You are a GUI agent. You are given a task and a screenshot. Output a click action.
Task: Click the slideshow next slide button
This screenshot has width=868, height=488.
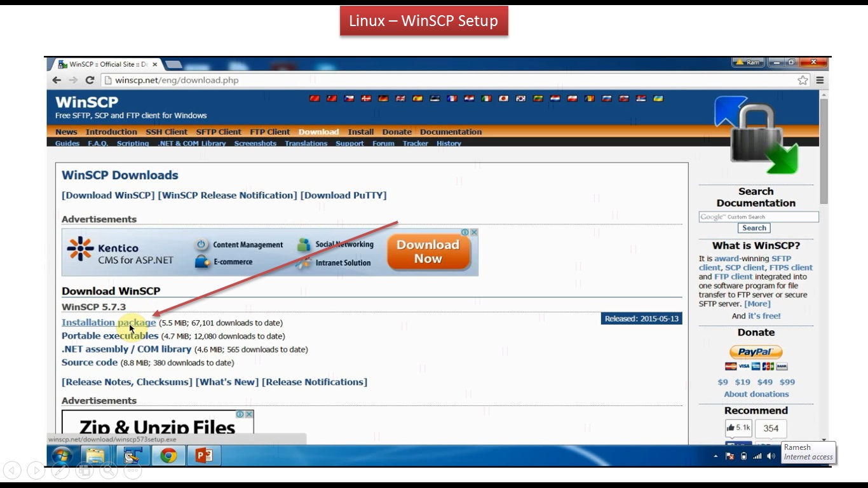pos(36,470)
